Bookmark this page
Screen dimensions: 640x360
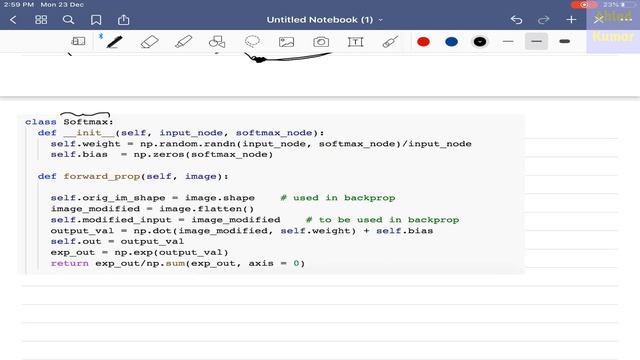tap(96, 20)
